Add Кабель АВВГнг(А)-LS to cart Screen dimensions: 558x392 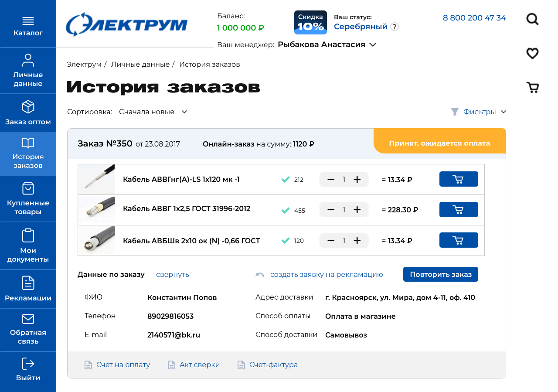click(x=458, y=179)
